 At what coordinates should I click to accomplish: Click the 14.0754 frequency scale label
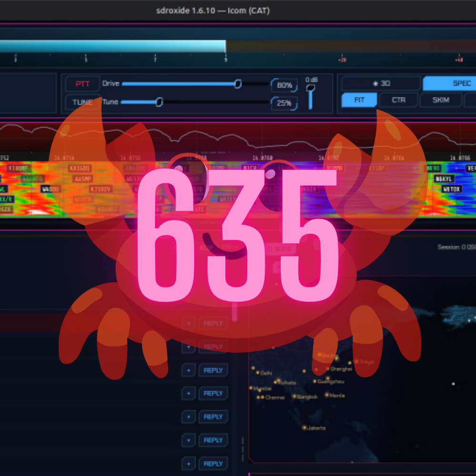64,158
